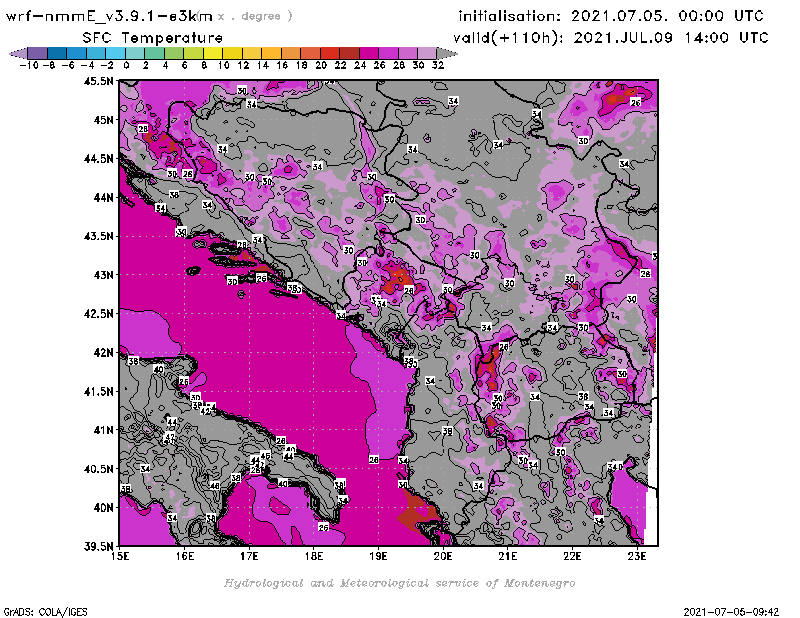This screenshot has height=618, width=800.
Task: Select the 20E longitude axis label
Action: (443, 556)
